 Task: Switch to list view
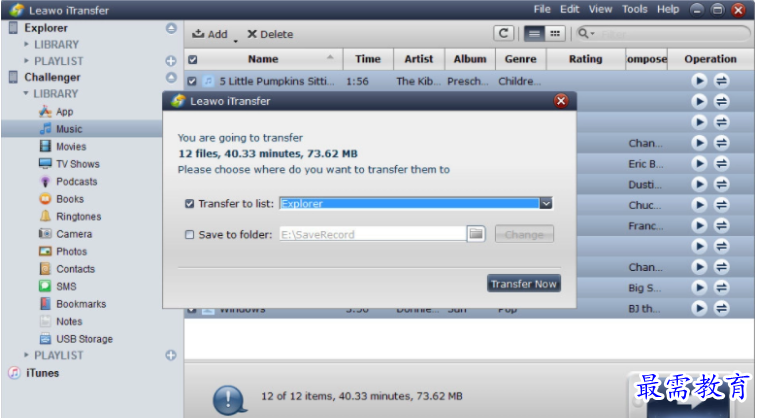point(534,34)
